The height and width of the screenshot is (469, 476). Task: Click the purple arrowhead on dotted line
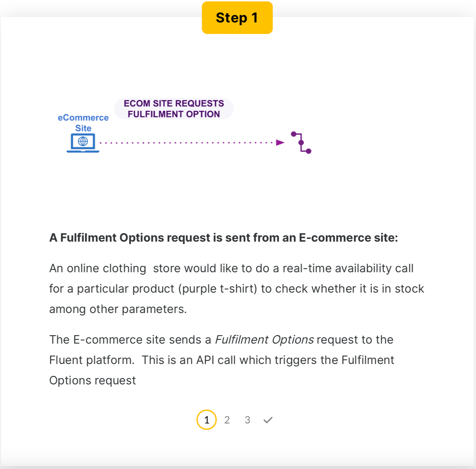tap(280, 143)
